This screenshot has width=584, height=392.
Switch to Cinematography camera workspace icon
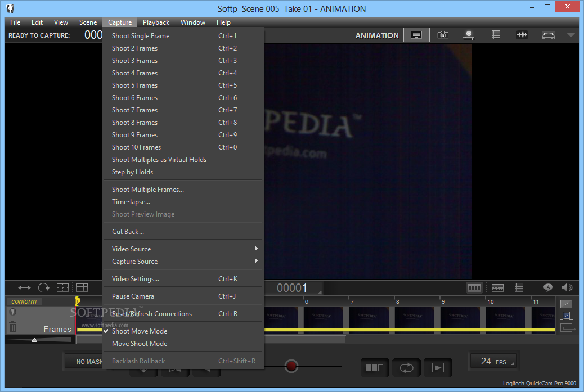pos(442,35)
